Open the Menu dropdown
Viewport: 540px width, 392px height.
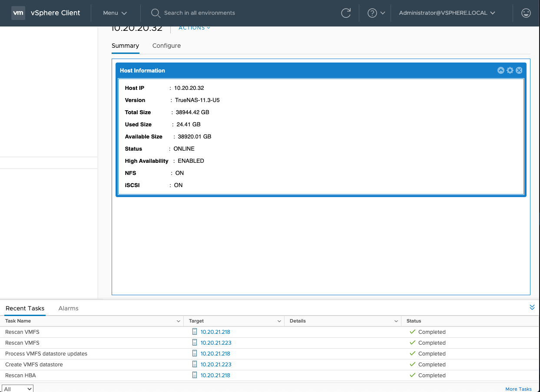click(x=115, y=13)
